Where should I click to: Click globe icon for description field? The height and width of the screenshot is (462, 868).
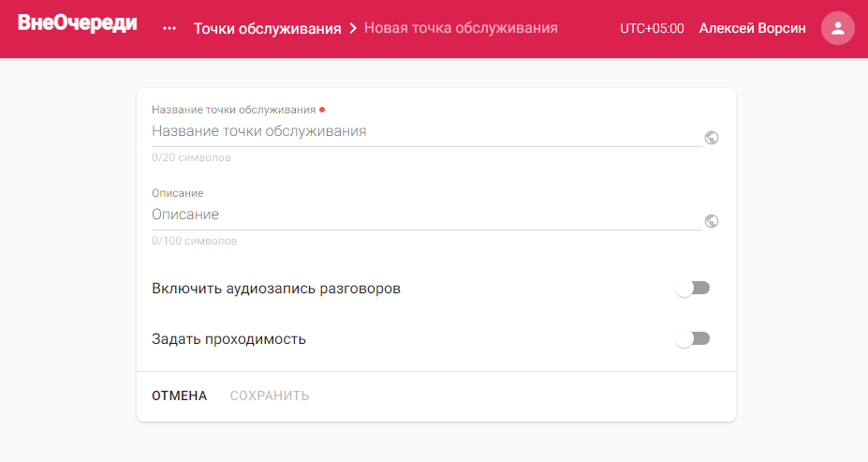coord(712,221)
